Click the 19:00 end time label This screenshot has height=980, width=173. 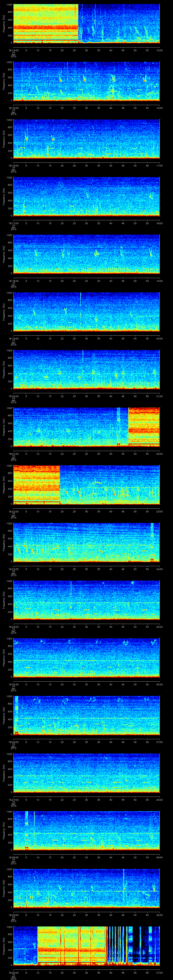tap(160, 281)
